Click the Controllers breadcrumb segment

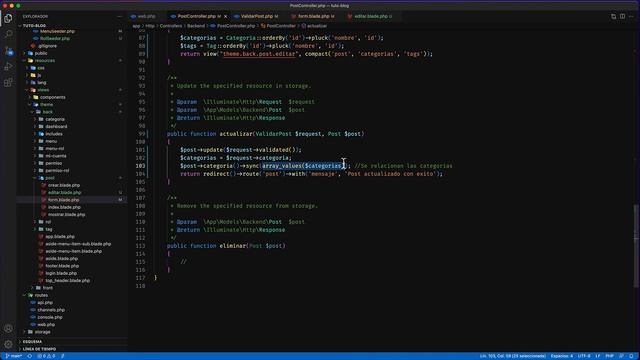coord(171,26)
